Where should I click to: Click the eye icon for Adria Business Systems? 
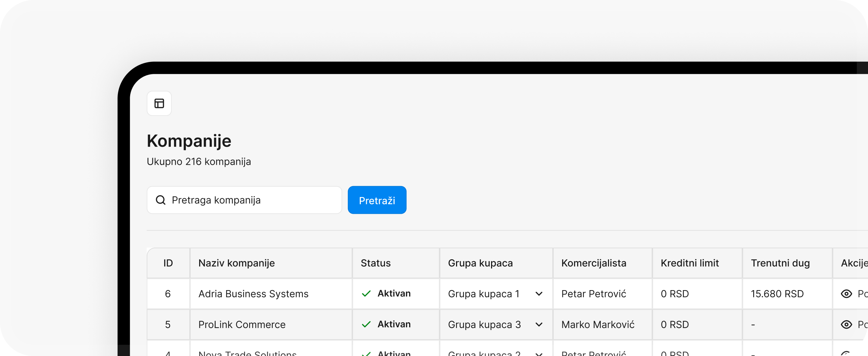pos(846,294)
